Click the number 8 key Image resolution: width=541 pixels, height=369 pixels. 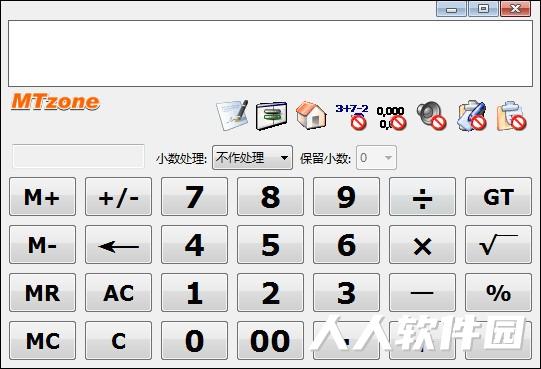coord(270,196)
